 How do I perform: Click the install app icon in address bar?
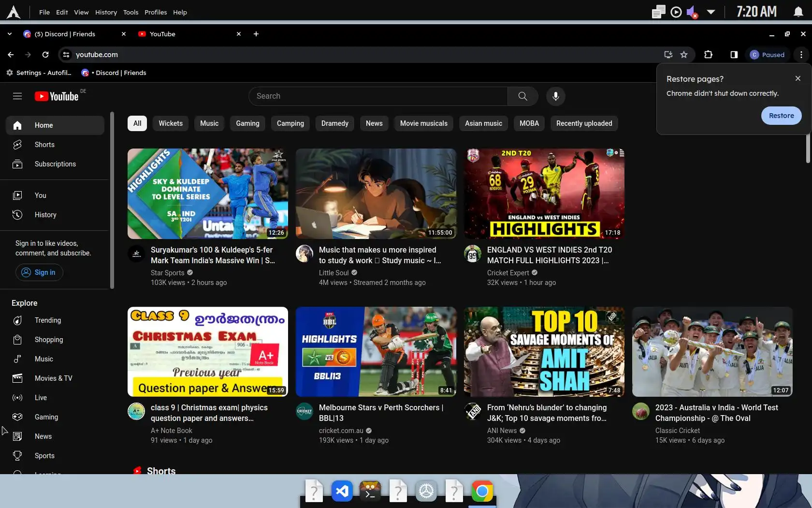[x=668, y=55]
